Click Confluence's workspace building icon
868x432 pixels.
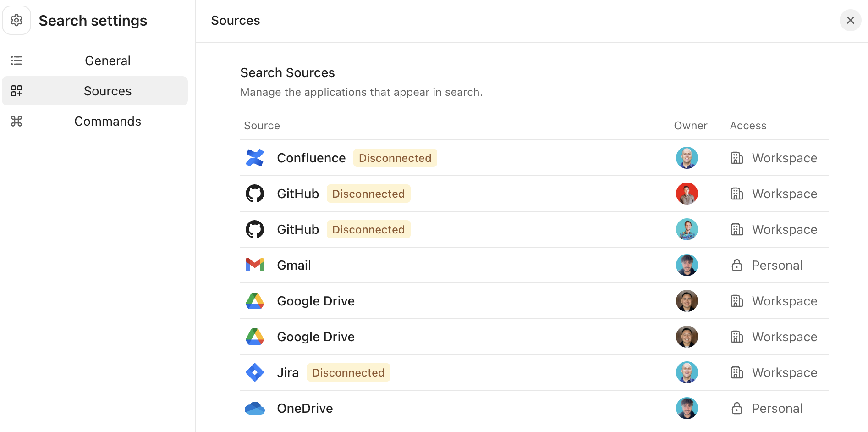point(737,158)
